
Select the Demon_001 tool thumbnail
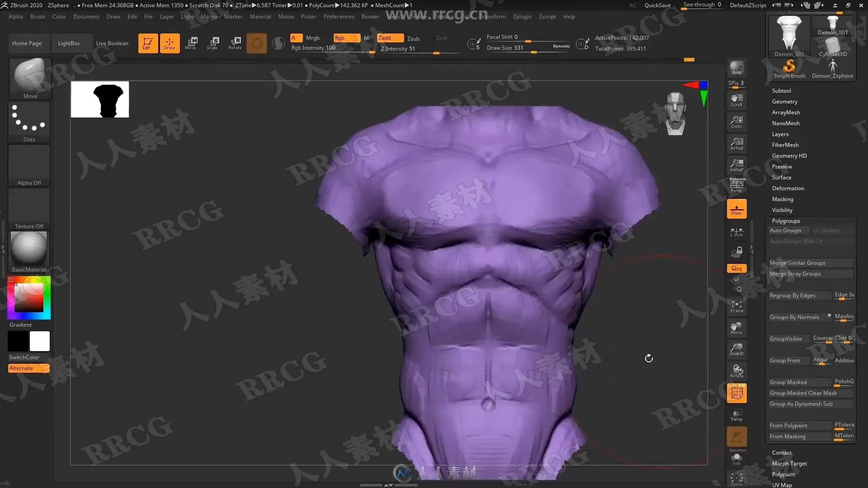[x=789, y=36]
